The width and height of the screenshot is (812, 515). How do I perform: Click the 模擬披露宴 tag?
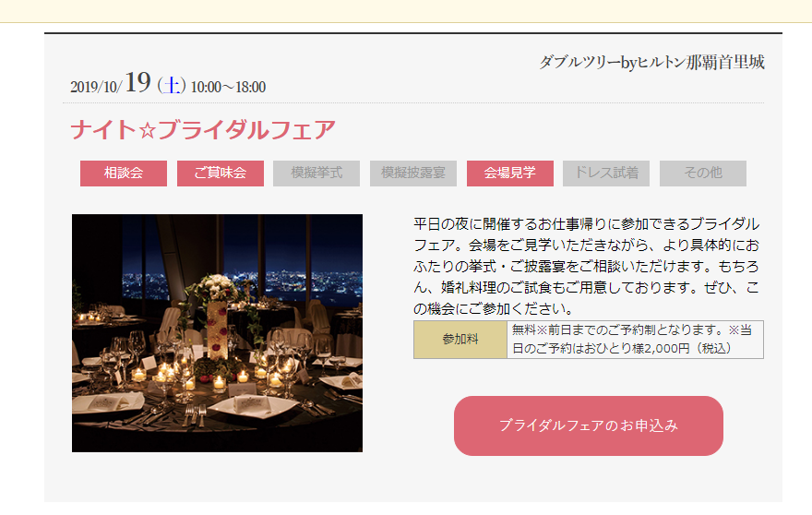413,173
